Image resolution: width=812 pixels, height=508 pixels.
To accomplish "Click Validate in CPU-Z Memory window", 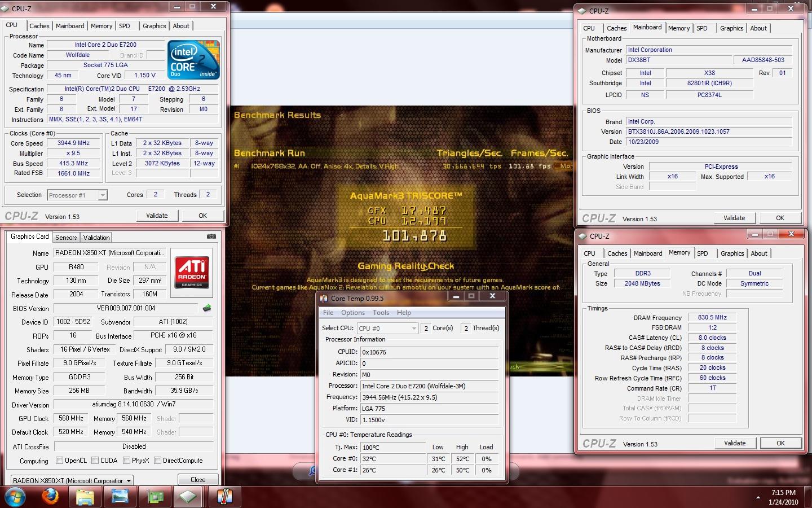I will click(735, 443).
